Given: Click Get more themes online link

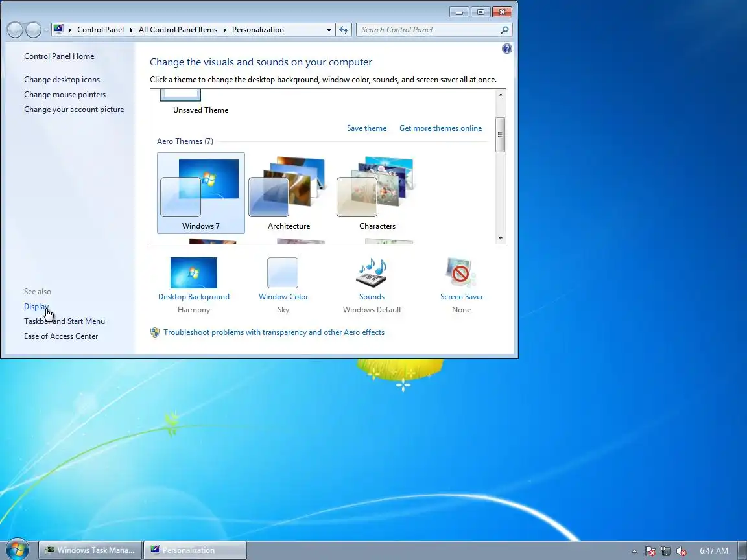Looking at the screenshot, I should pyautogui.click(x=440, y=128).
